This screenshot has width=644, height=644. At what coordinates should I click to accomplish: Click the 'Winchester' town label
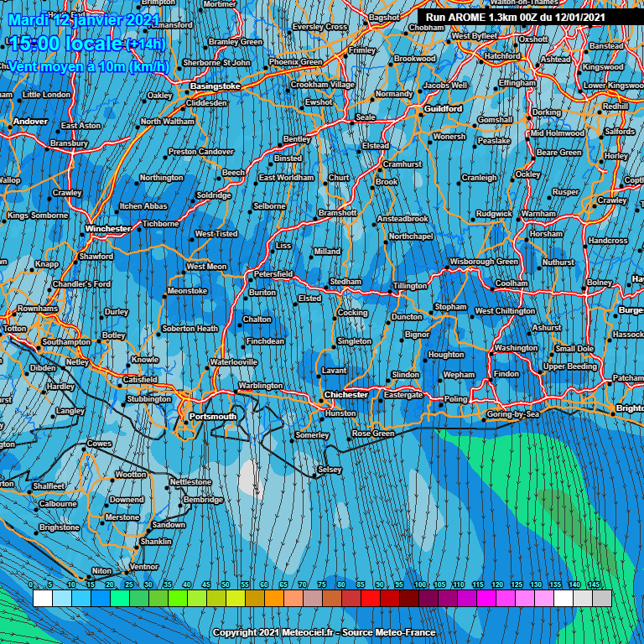(x=108, y=229)
